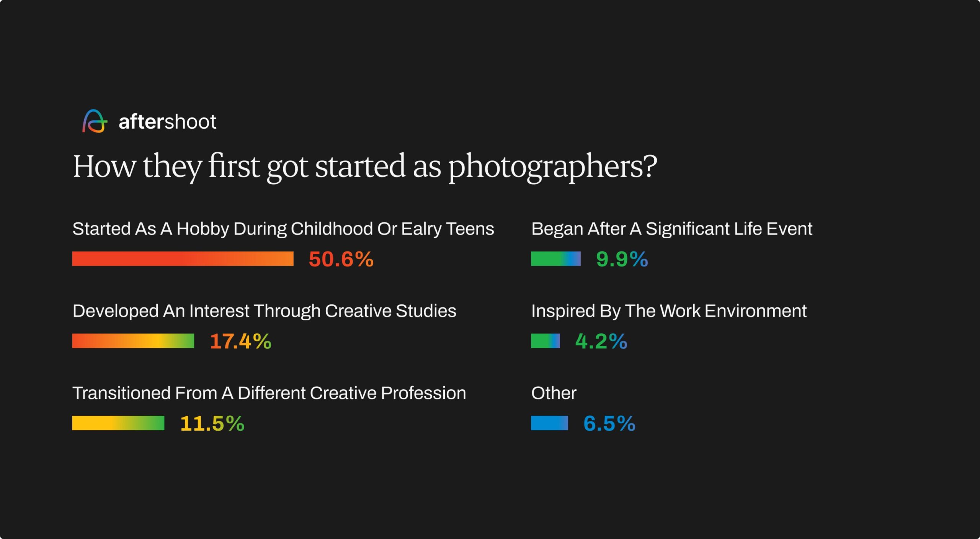
Task: Select 'Developed An Interest Through Creative Studies' label
Action: [264, 311]
